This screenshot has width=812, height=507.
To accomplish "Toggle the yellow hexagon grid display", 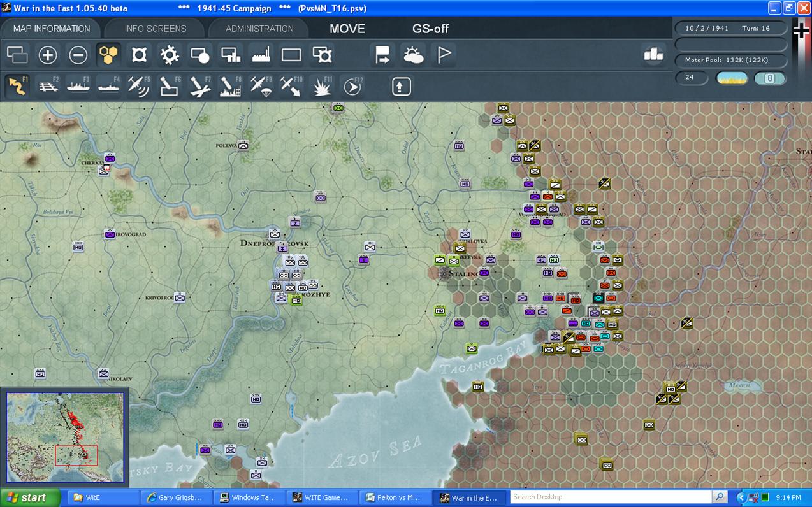I will tap(109, 55).
